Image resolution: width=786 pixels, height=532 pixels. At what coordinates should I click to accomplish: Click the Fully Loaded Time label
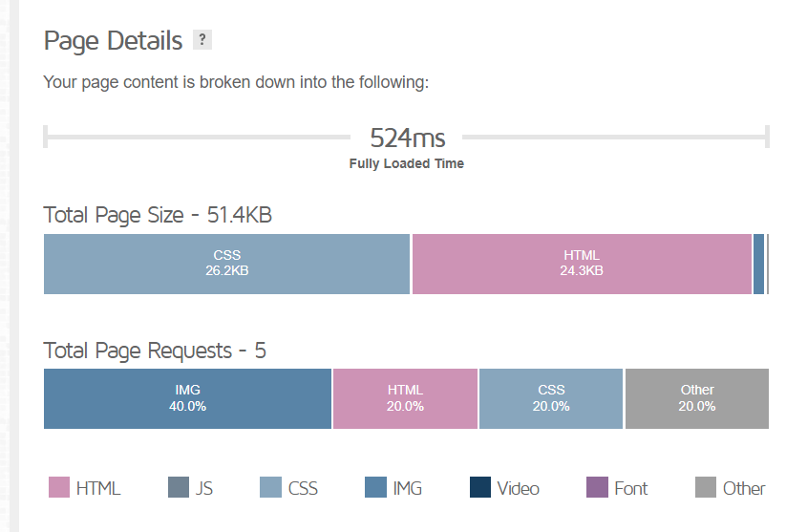[x=407, y=163]
